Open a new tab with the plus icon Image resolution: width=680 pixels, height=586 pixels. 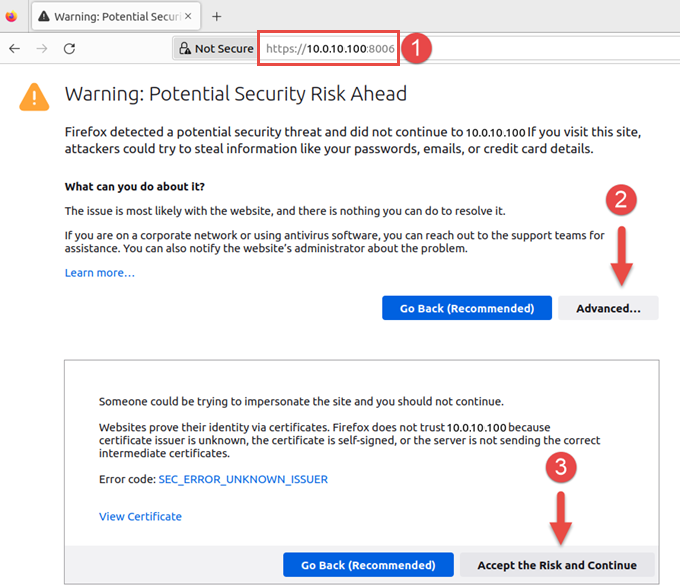(217, 16)
